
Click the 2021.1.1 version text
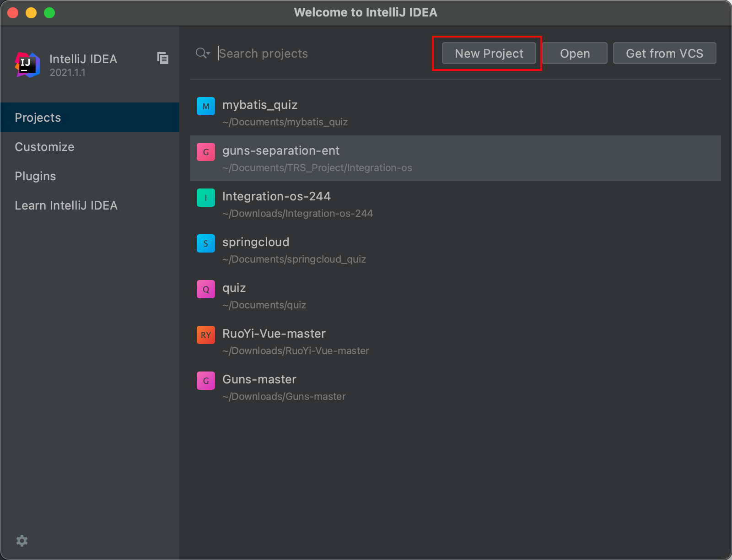67,73
